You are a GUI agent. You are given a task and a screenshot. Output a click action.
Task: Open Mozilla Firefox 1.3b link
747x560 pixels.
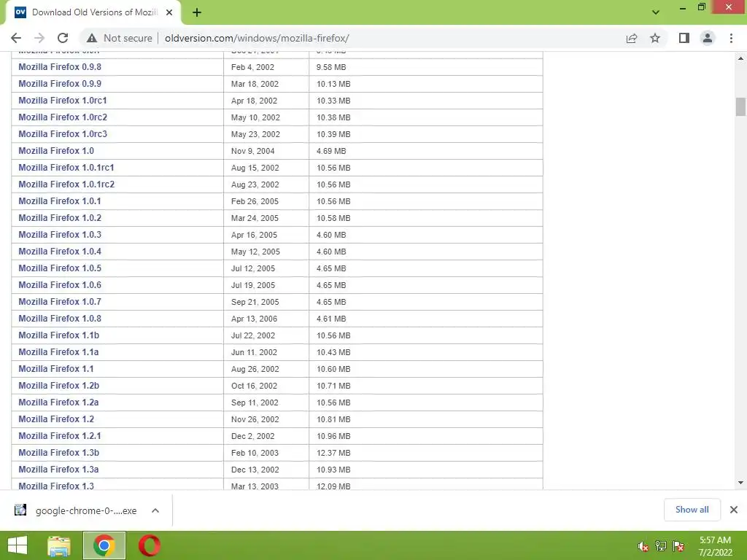point(59,453)
